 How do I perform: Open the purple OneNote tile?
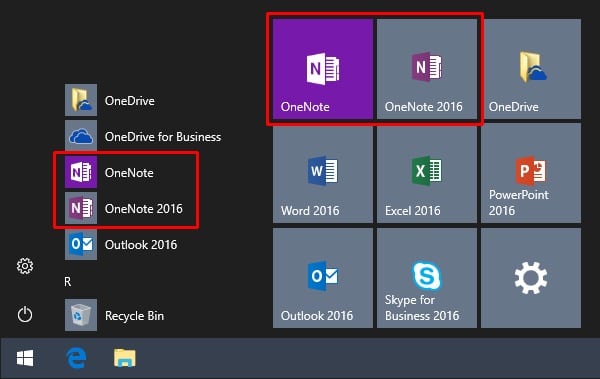pyautogui.click(x=323, y=69)
